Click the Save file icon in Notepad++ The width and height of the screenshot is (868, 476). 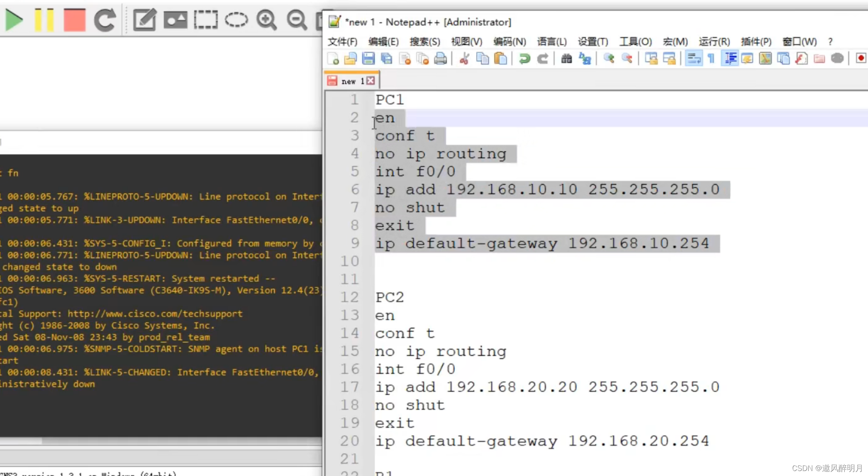click(x=368, y=58)
